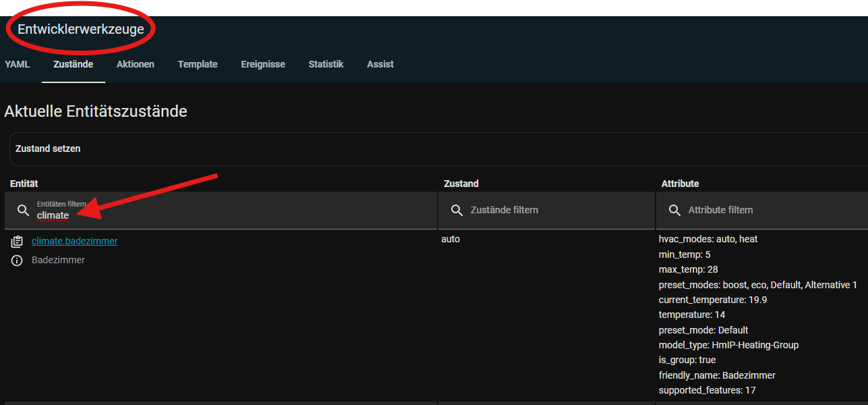Screen dimensions: 868x405
Task: Select the Zustände tab
Action: coord(73,65)
